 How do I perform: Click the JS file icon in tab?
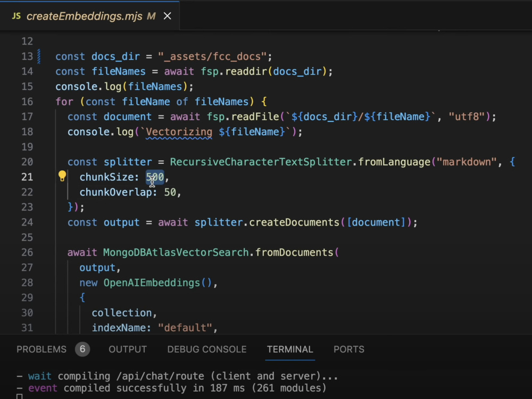point(16,16)
